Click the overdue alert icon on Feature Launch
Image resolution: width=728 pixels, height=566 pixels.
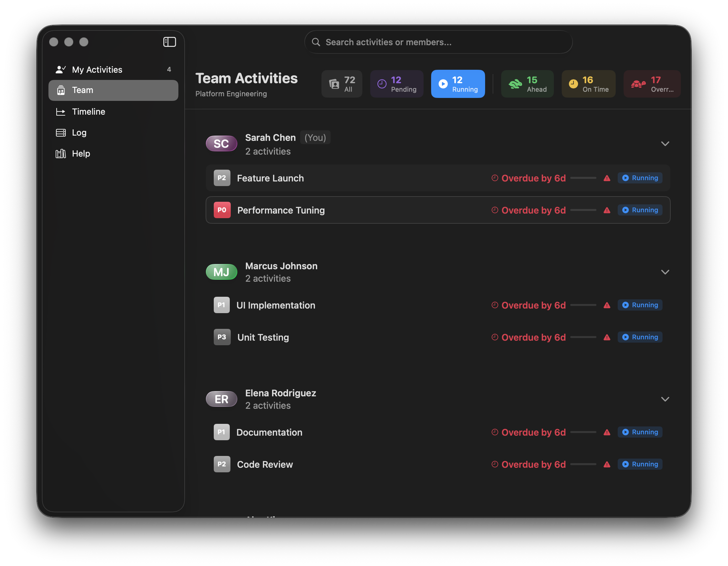pyautogui.click(x=607, y=178)
